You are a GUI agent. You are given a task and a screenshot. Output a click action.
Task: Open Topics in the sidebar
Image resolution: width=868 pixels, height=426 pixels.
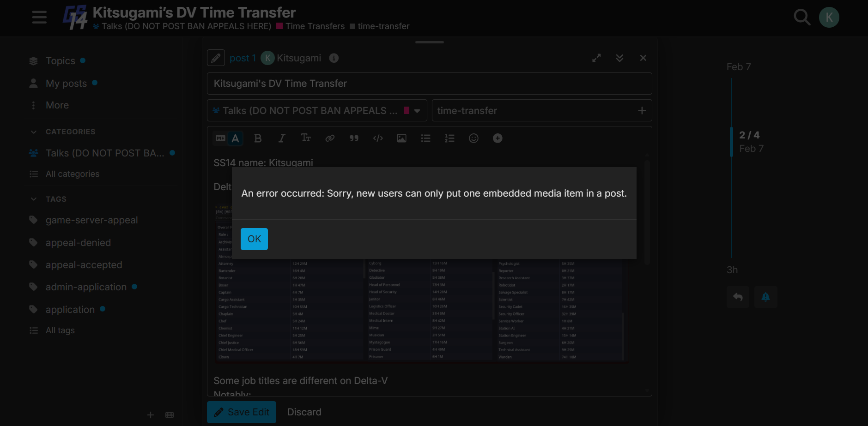60,61
